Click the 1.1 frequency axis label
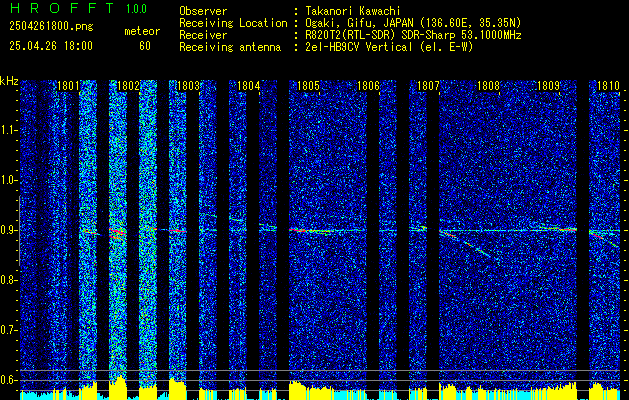This screenshot has width=629, height=400. 9,131
